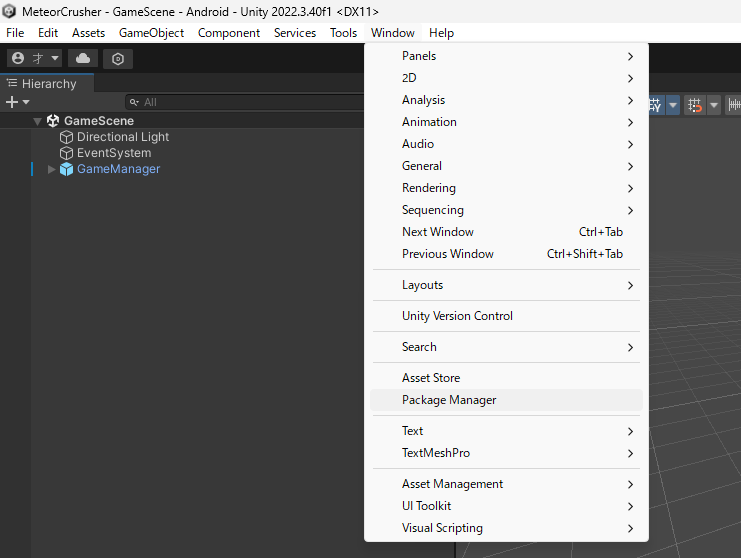Open the grid snapping dropdown arrow
741x558 pixels.
coord(714,105)
